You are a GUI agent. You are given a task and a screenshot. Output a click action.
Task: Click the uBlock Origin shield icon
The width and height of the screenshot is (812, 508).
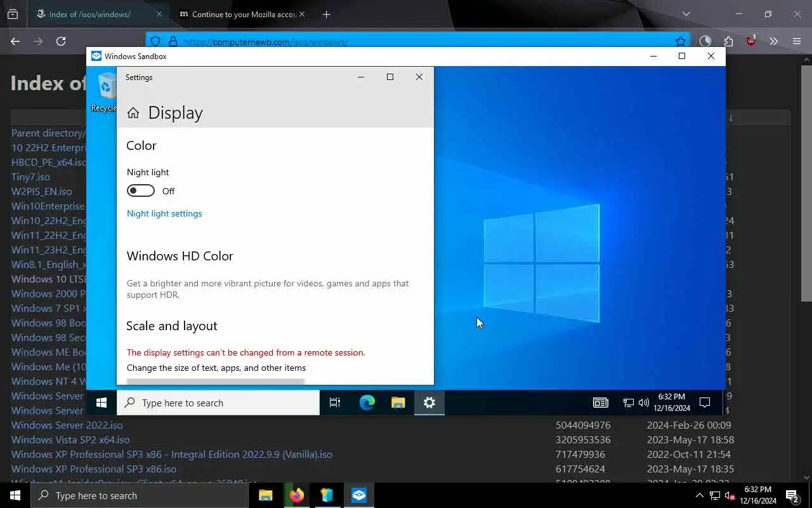[x=751, y=41]
